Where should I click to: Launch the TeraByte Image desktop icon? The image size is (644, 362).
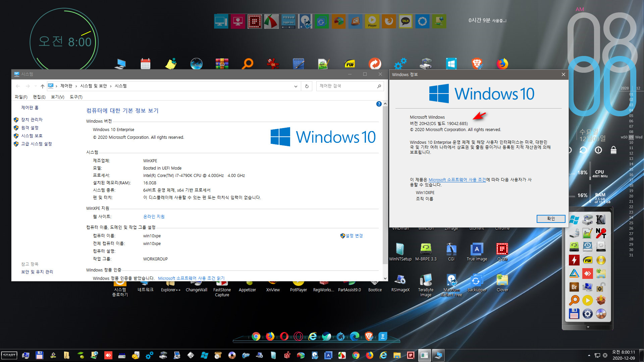(426, 285)
